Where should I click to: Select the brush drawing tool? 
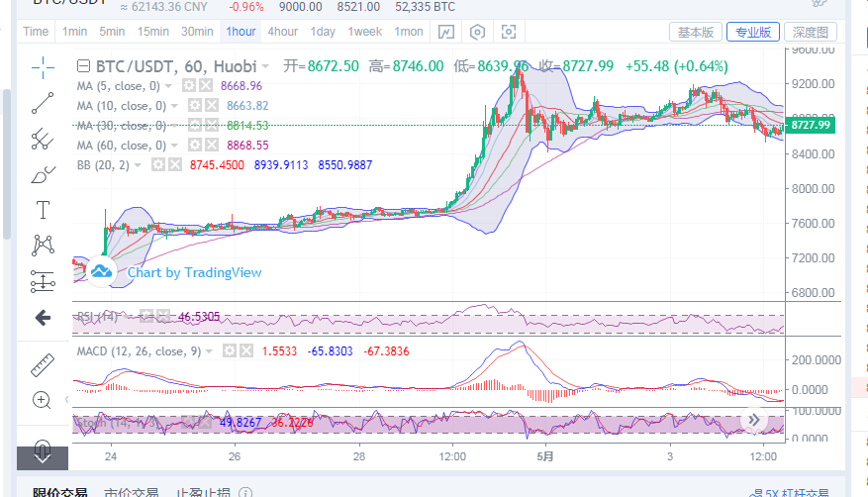point(43,175)
